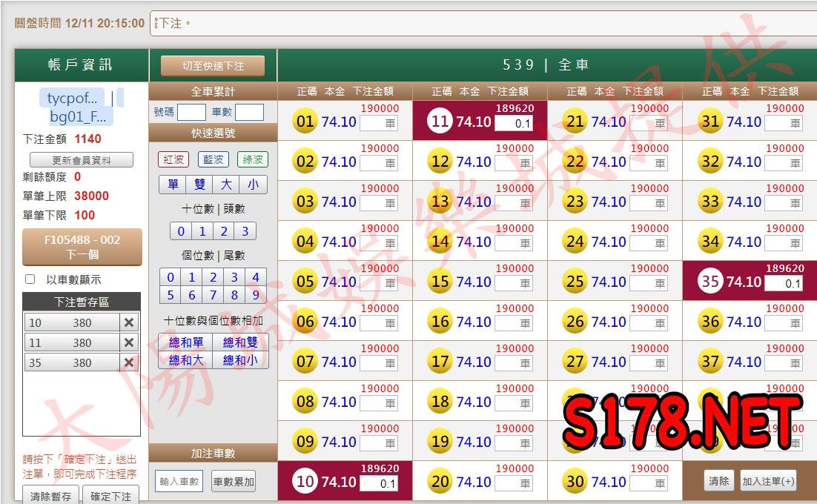Screen dimensions: 817x504
Task: Remove entry 11 from the pending bet list
Action: (129, 342)
